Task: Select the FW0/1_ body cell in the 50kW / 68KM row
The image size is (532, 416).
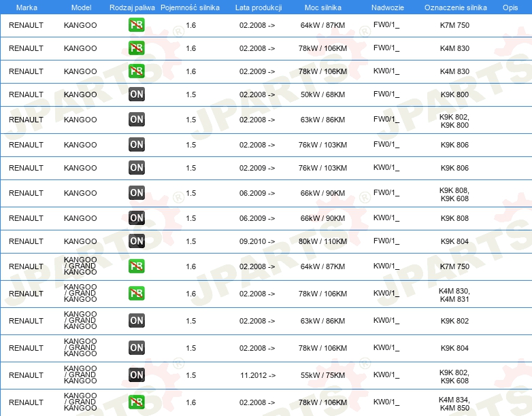Action: (x=386, y=94)
